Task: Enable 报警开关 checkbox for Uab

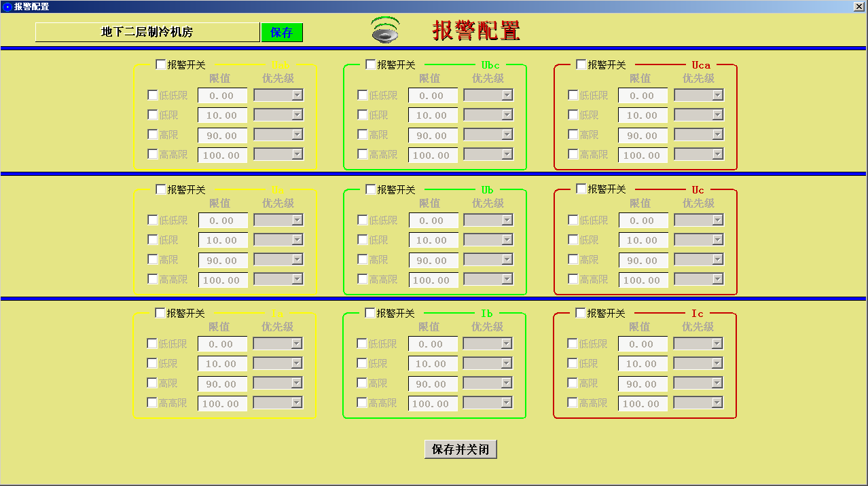Action: pos(161,64)
